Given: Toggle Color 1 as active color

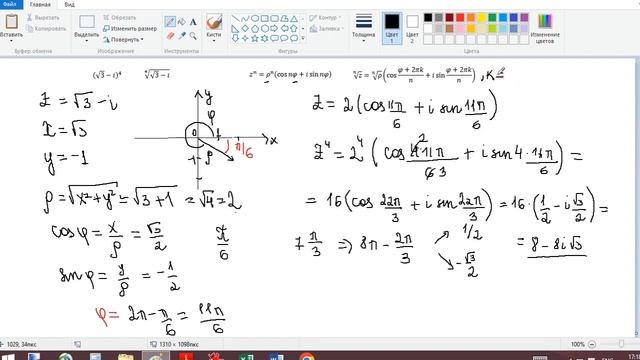Looking at the screenshot, I should point(392,28).
